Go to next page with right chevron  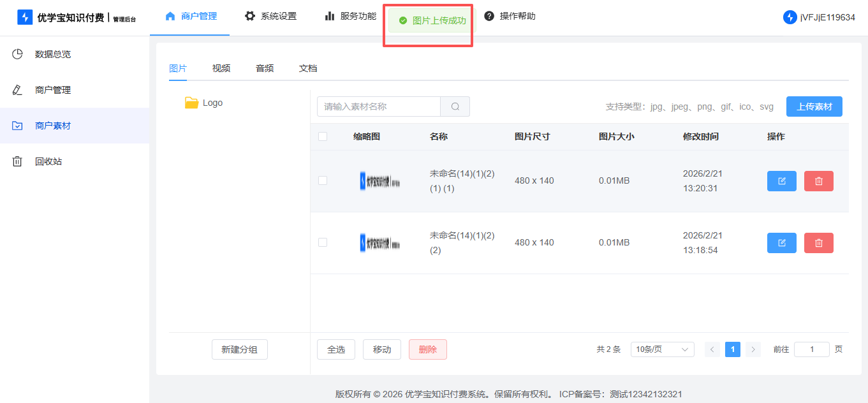(753, 349)
